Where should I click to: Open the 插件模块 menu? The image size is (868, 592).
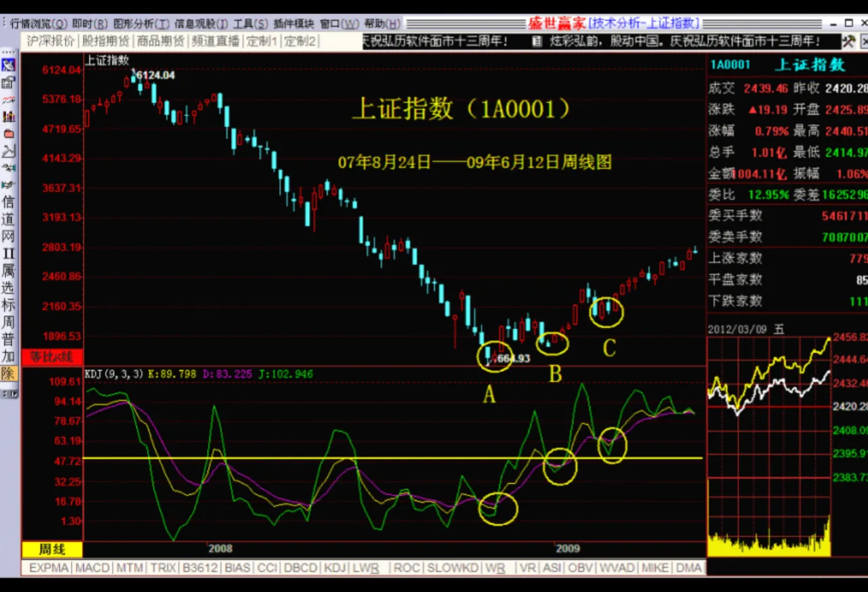[x=295, y=24]
